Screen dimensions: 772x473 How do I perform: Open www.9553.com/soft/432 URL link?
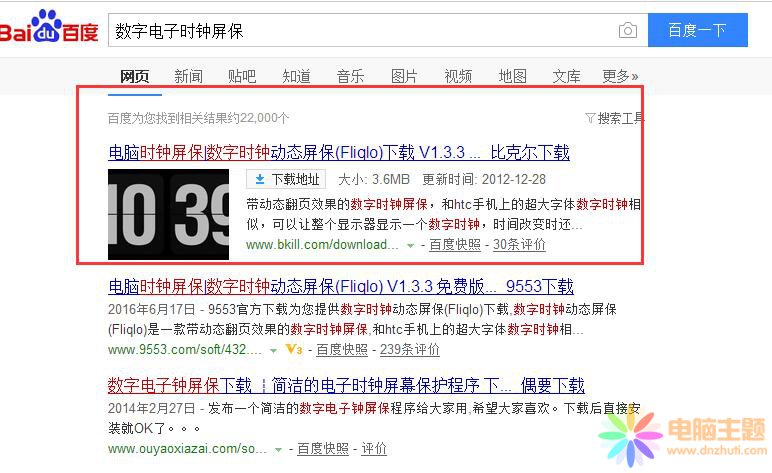tap(185, 349)
